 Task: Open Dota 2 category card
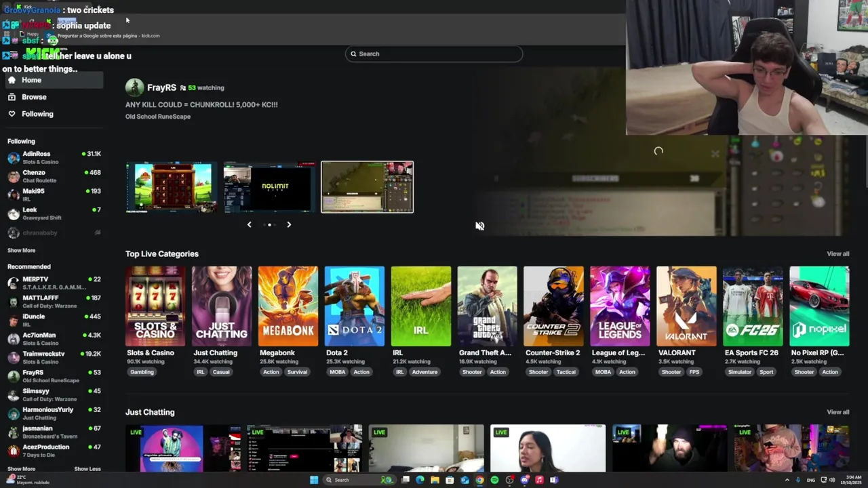pyautogui.click(x=354, y=306)
